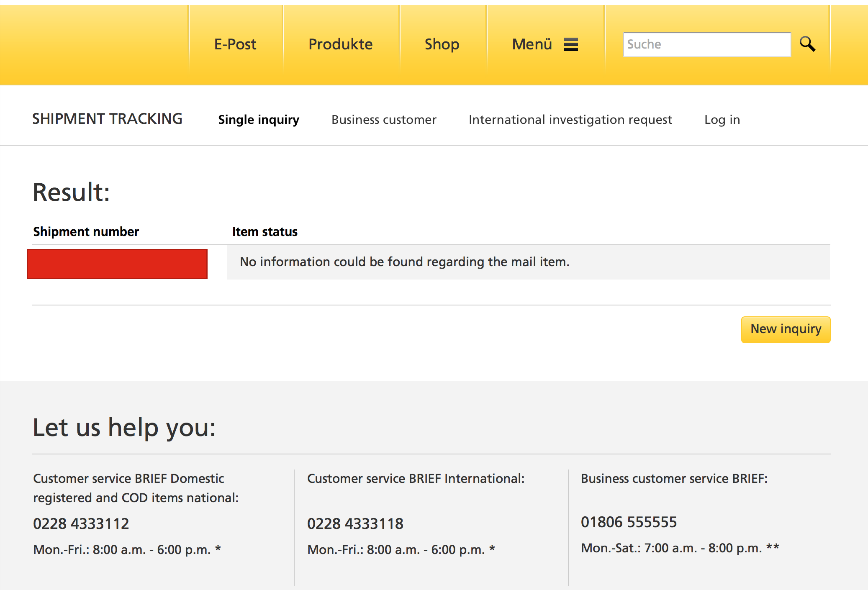
Task: Click into the Suche search field
Action: pyautogui.click(x=706, y=44)
